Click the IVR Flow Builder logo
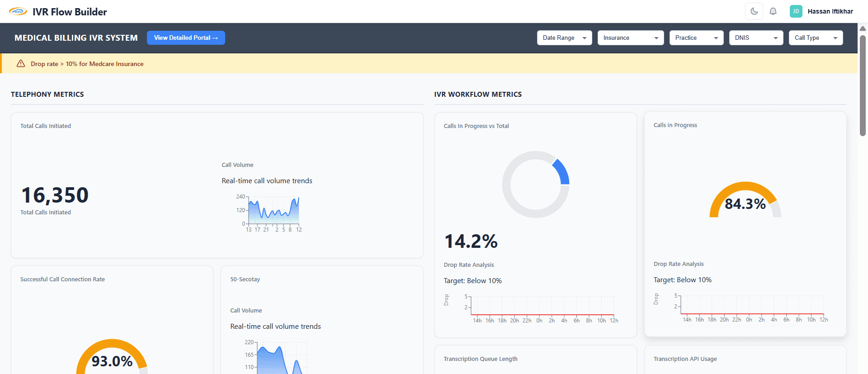 click(x=18, y=12)
